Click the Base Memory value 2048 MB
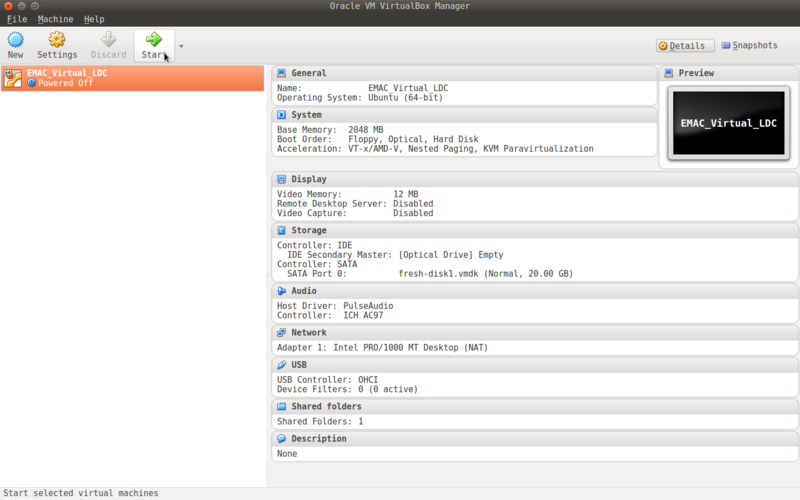The width and height of the screenshot is (800, 500). pos(365,130)
